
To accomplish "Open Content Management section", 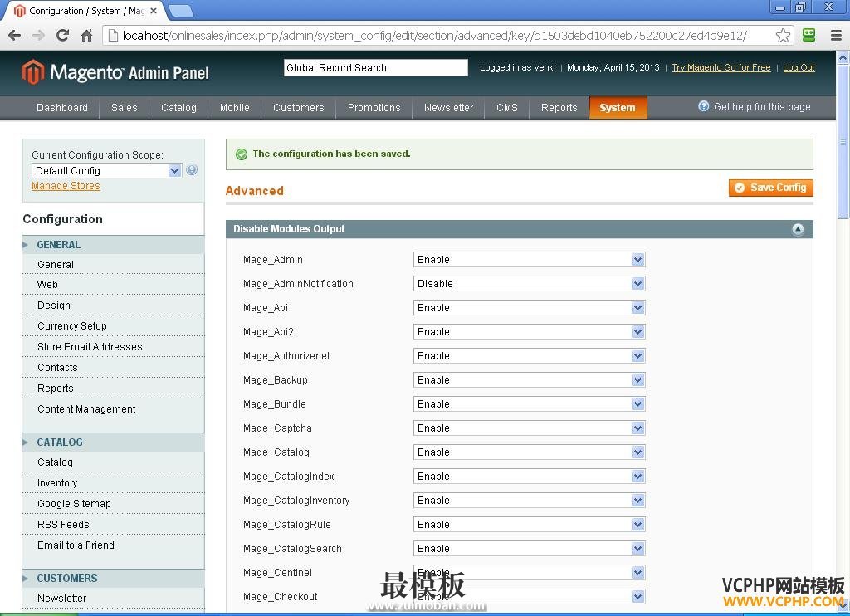I will click(x=86, y=409).
